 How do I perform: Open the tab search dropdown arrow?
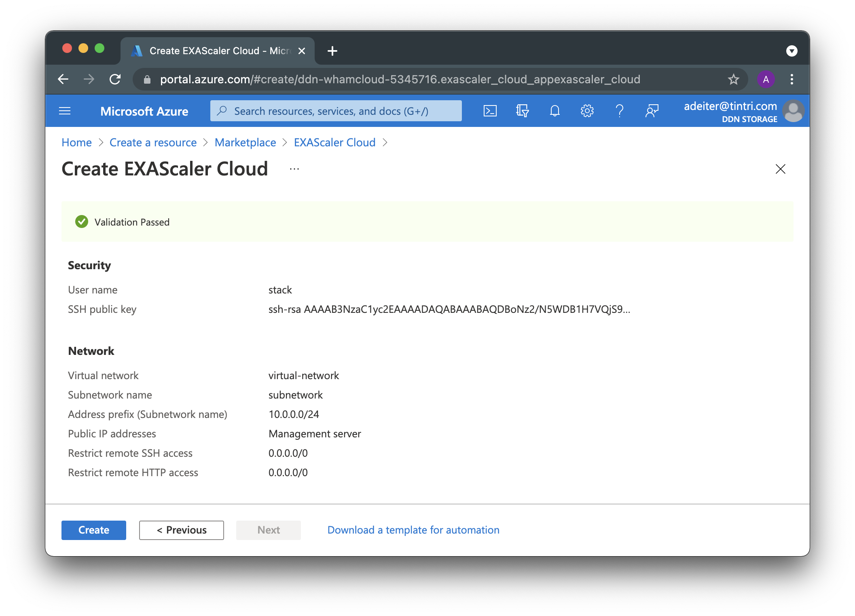792,51
